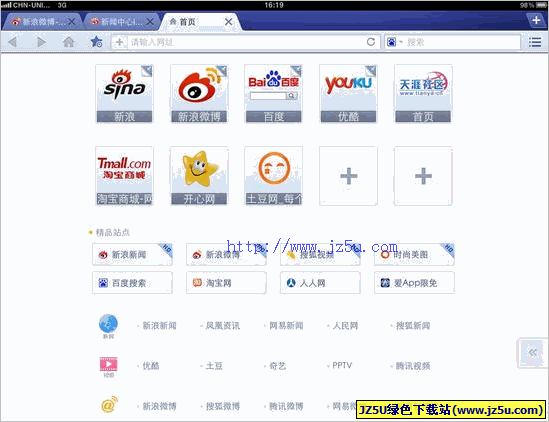Open the 开心网 star speed dial tile
This screenshot has width=549, height=422.
(x=199, y=176)
